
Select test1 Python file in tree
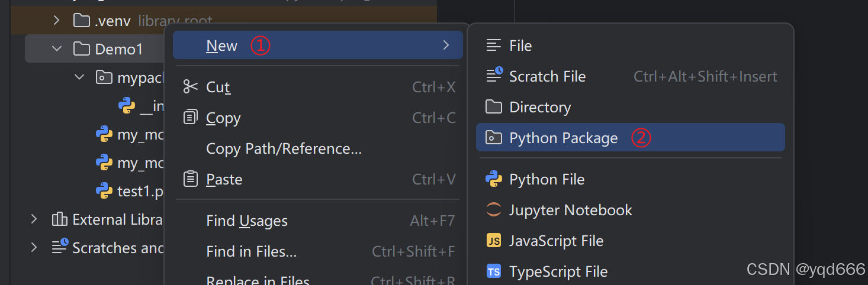point(140,191)
